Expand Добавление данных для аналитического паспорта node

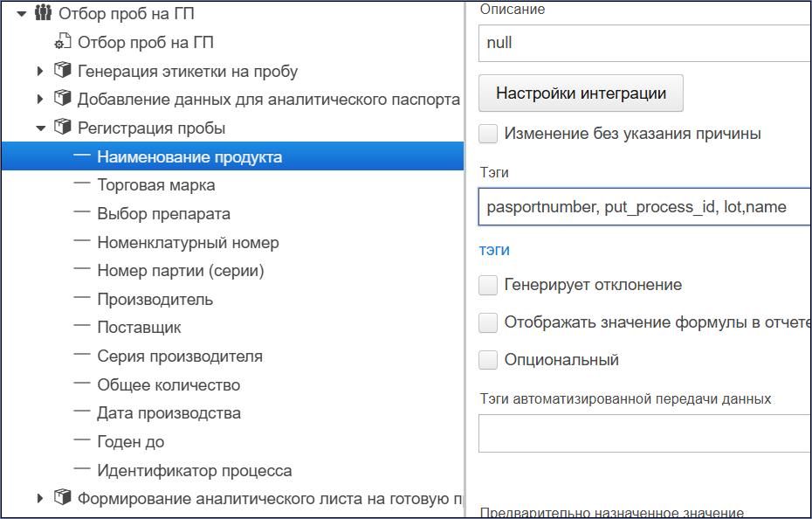40,99
